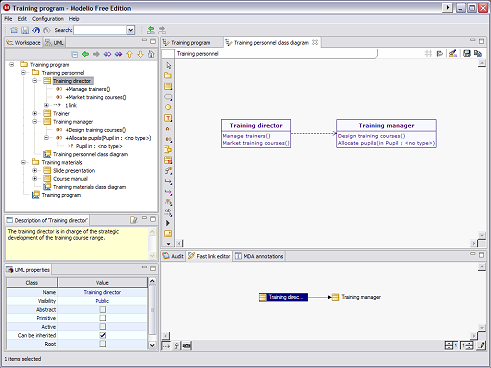Switch to the Audit tab
This screenshot has height=368, width=491.
[173, 256]
